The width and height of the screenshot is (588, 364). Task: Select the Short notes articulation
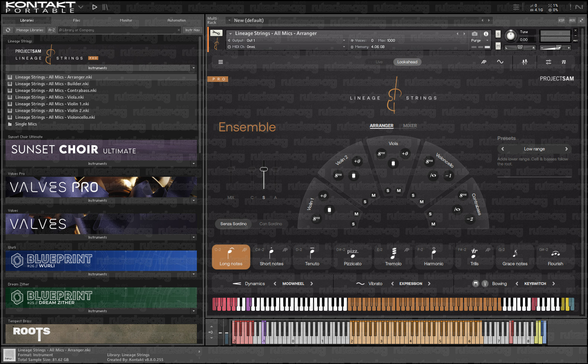272,257
